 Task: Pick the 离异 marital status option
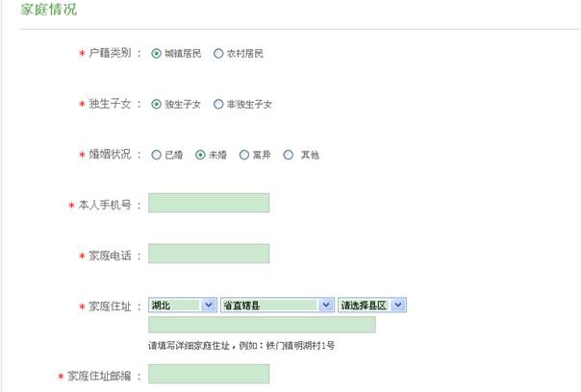pyautogui.click(x=244, y=155)
